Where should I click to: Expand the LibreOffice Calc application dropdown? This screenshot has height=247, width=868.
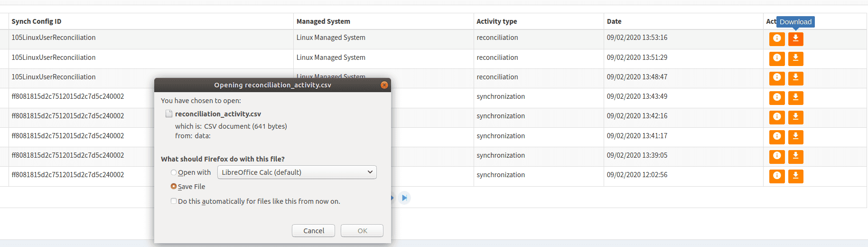(x=297, y=172)
